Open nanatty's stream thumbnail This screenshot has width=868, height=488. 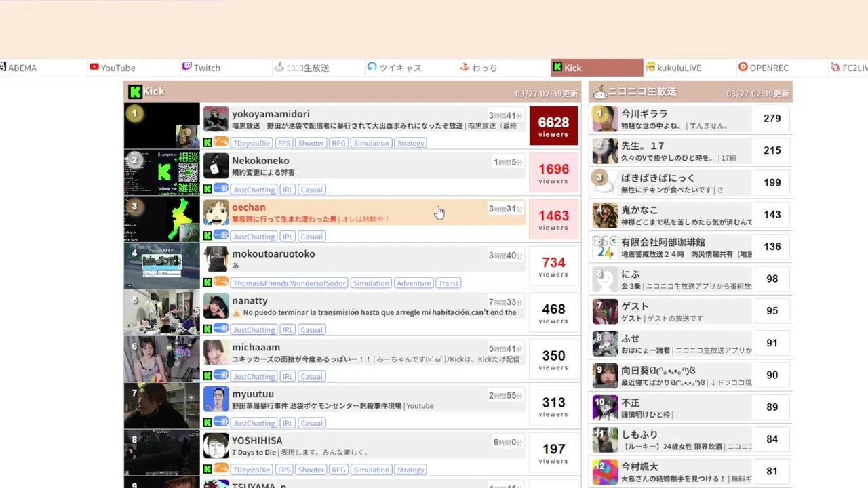162,312
